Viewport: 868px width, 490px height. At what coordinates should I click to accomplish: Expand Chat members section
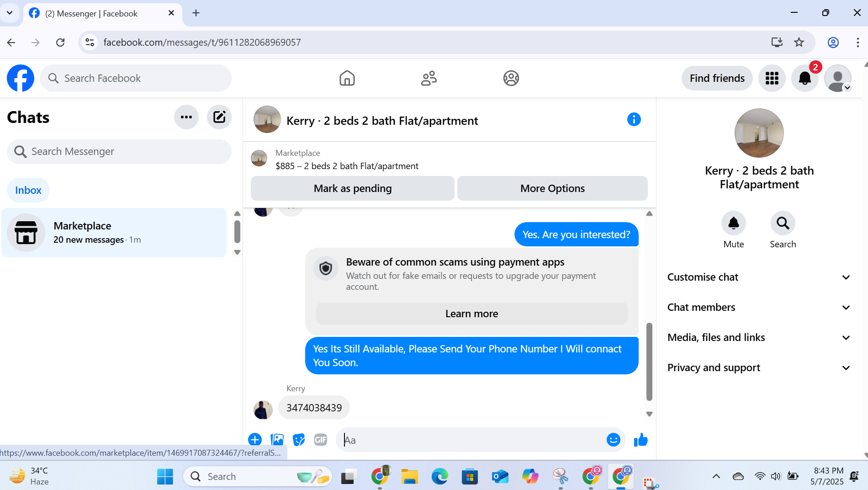click(759, 307)
